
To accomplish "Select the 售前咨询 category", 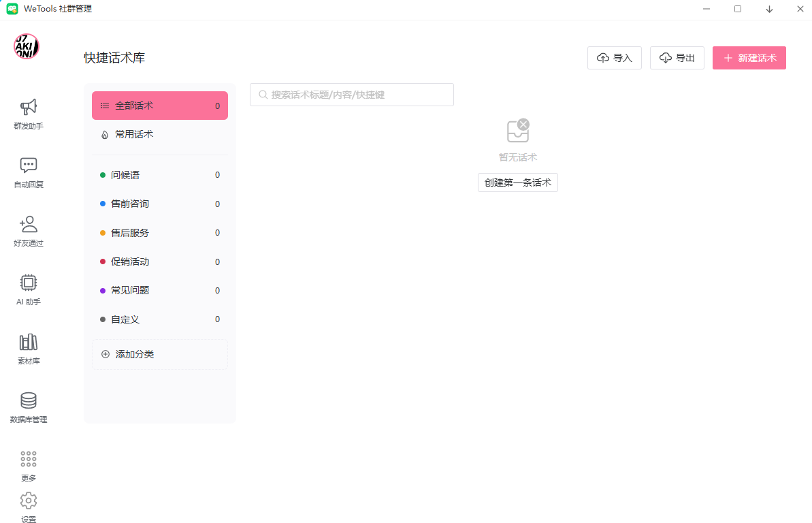I will point(160,204).
